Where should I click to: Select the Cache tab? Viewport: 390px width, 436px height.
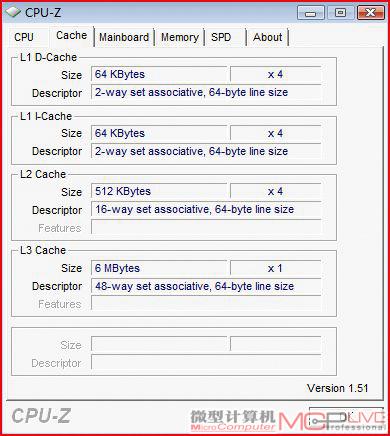tap(71, 35)
